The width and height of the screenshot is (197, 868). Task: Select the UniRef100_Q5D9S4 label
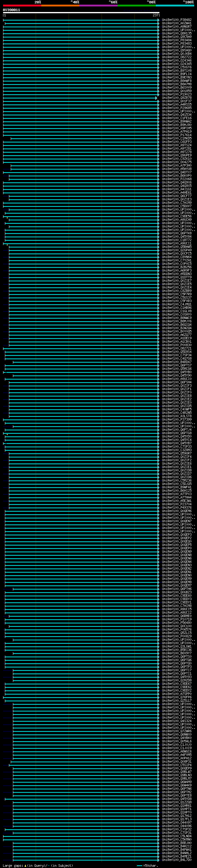click(x=177, y=352)
